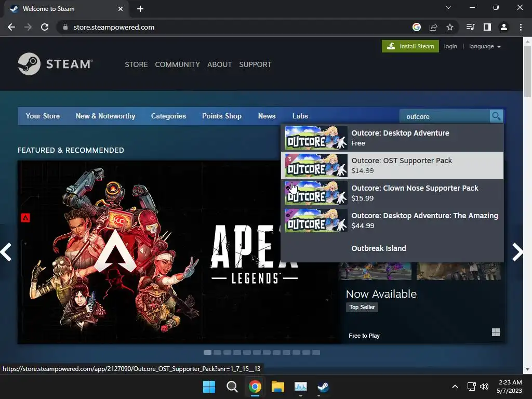Open a new browser tab

(x=140, y=9)
